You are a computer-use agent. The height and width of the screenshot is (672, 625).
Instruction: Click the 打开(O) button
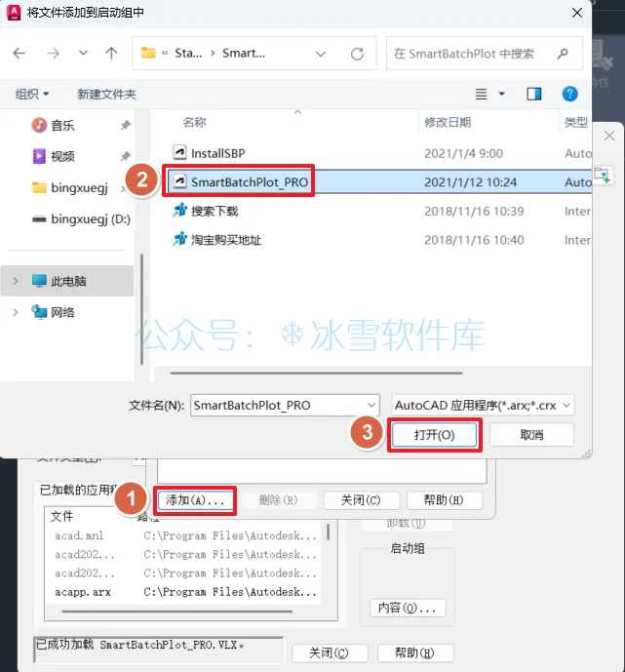pyautogui.click(x=434, y=435)
